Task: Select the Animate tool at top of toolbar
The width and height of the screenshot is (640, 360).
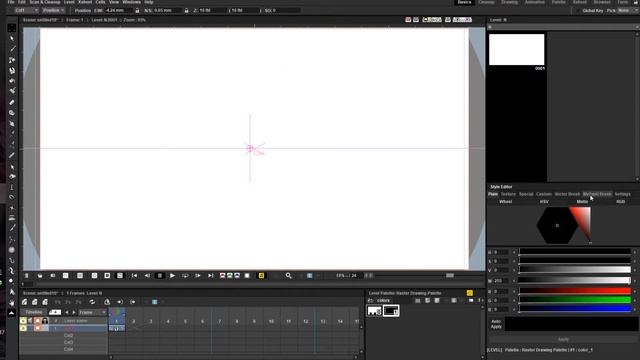Action: (12, 28)
